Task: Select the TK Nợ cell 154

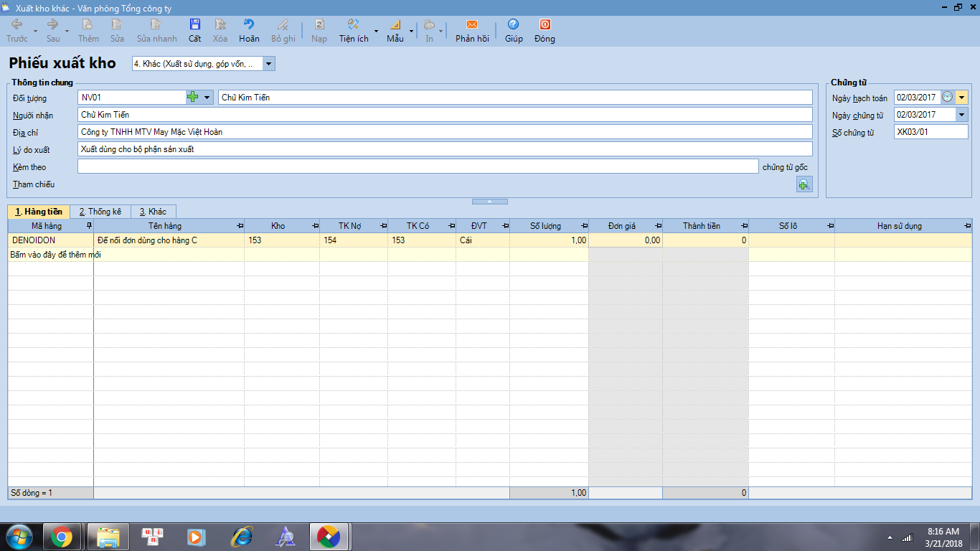Action: pyautogui.click(x=354, y=240)
